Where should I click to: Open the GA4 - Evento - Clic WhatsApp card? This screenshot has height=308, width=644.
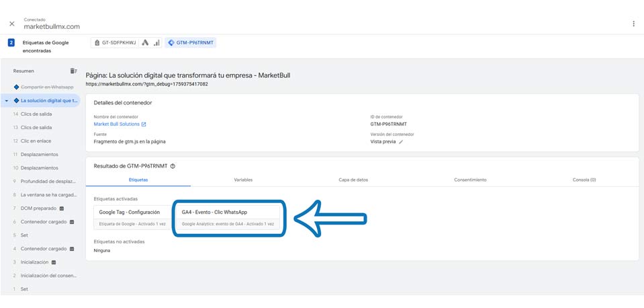[x=228, y=217]
